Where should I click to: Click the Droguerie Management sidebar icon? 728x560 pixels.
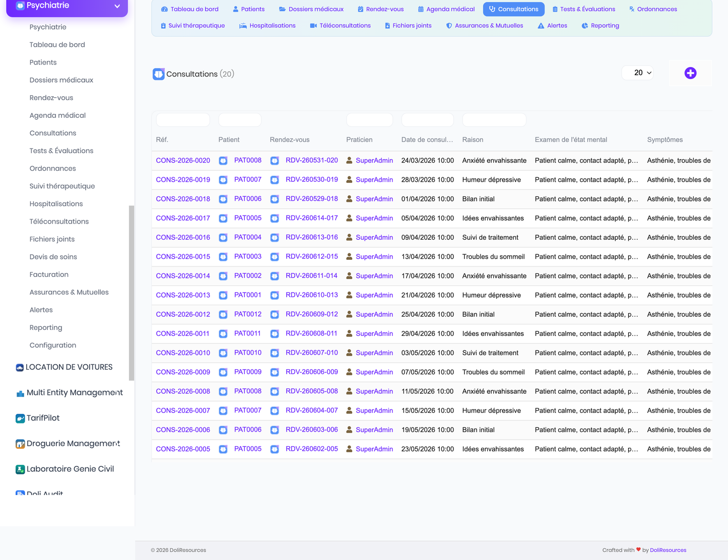pyautogui.click(x=20, y=444)
